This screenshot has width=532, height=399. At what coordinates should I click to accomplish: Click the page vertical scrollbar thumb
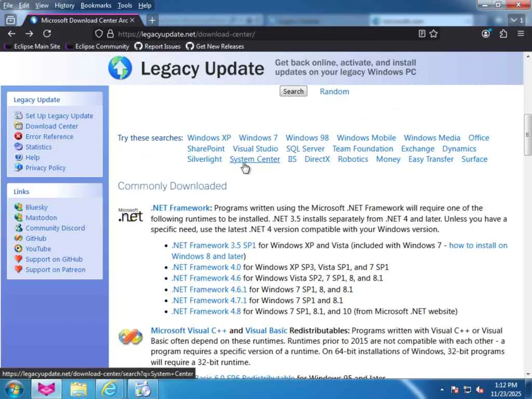tap(528, 135)
